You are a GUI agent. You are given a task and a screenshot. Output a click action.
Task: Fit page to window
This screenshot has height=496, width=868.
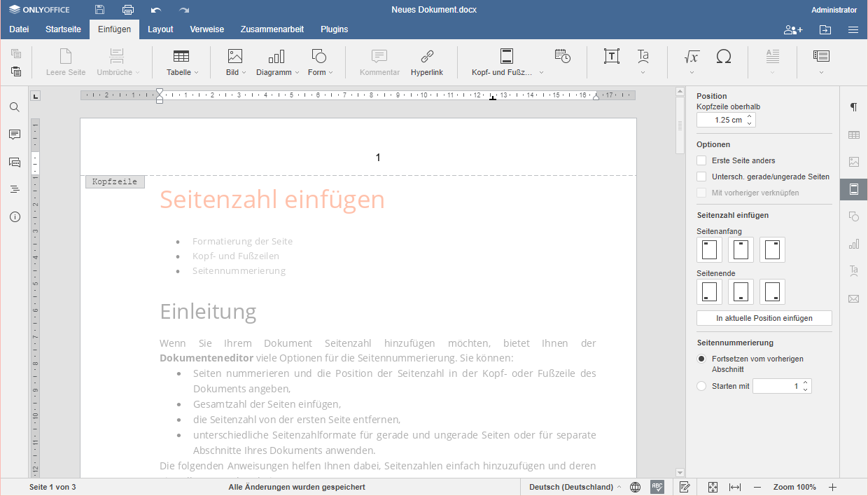(x=713, y=487)
